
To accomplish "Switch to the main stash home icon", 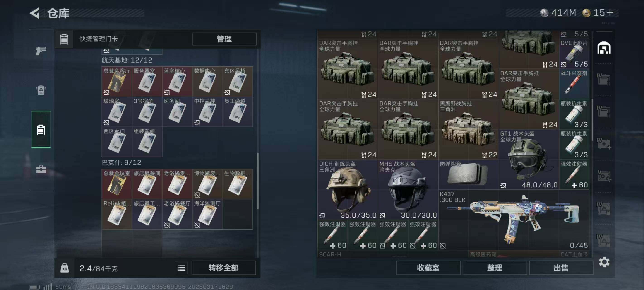I will point(604,48).
